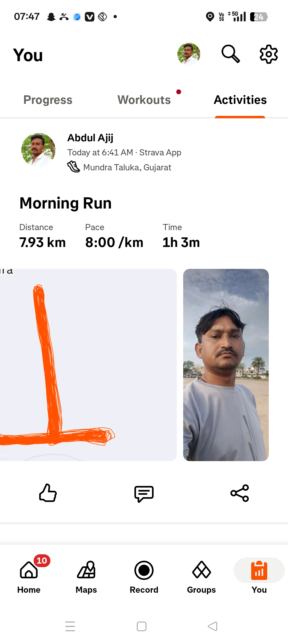
Task: Select the Activities tab
Action: pos(240,100)
